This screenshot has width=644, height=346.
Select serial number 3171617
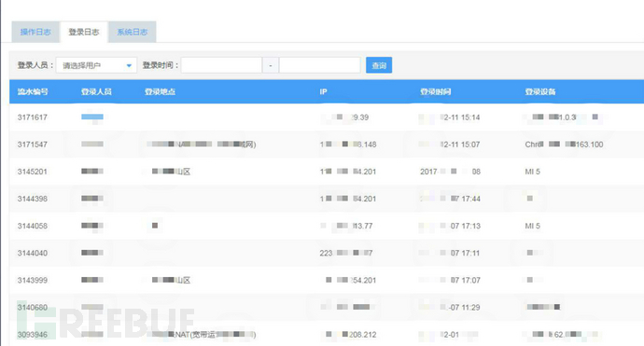coord(33,118)
